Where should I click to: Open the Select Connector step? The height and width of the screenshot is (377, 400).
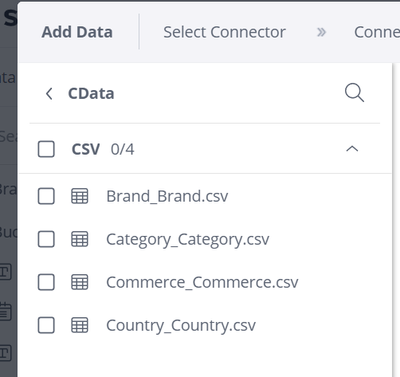click(x=224, y=32)
